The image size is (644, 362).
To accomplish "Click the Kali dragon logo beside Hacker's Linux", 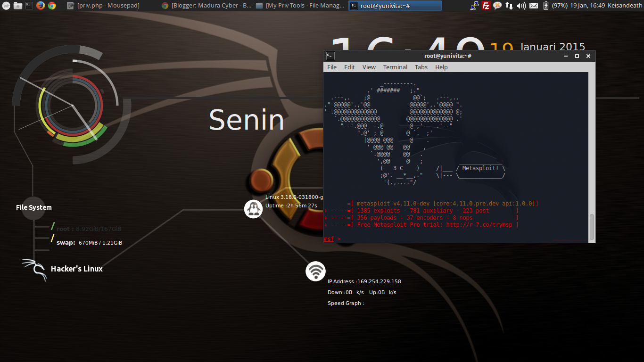I will coord(34,270).
